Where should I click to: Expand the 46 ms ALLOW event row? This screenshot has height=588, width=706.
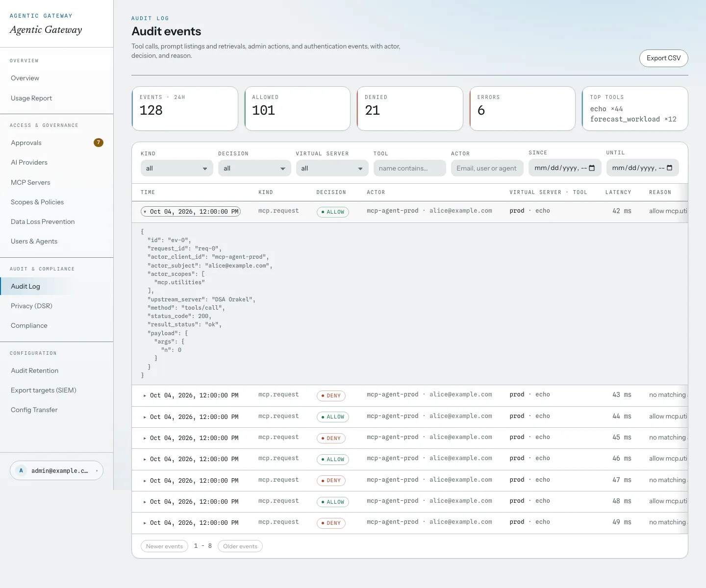(x=191, y=459)
